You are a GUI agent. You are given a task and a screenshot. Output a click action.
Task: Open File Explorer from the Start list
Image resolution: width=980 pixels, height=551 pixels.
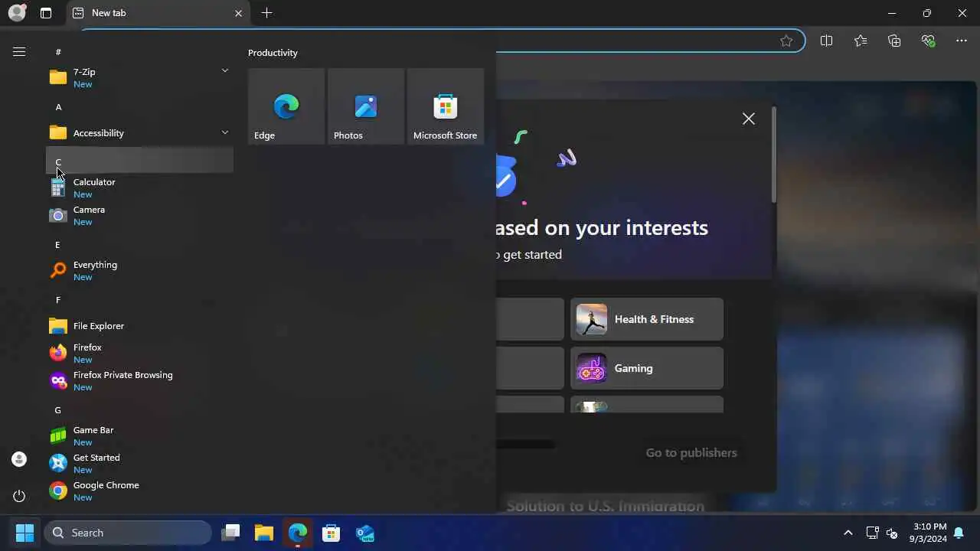point(139,325)
